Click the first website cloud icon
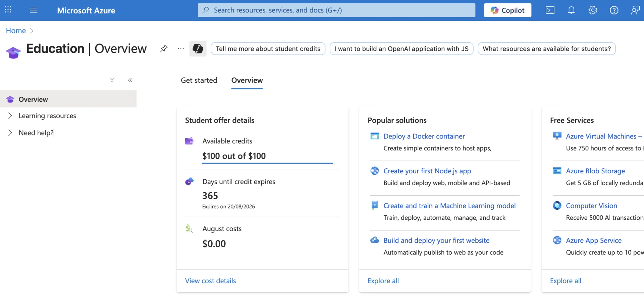 coord(374,240)
